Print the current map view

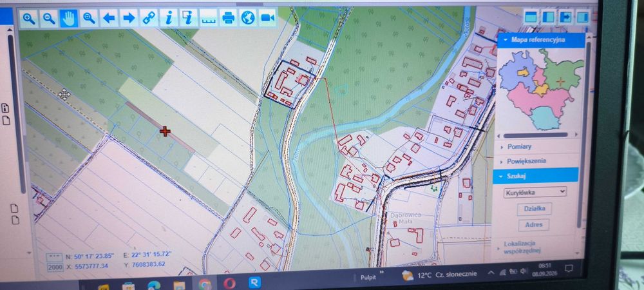point(229,17)
